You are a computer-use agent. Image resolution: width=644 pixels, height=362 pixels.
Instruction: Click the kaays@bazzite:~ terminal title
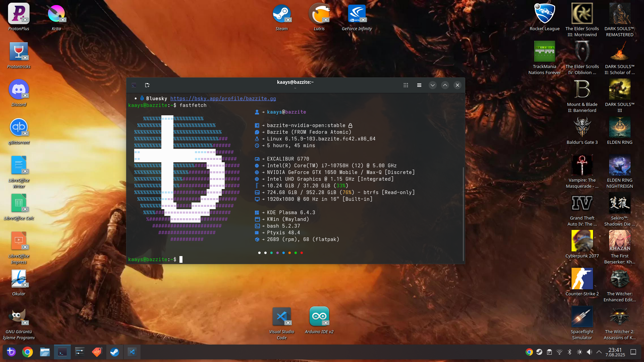pyautogui.click(x=295, y=82)
